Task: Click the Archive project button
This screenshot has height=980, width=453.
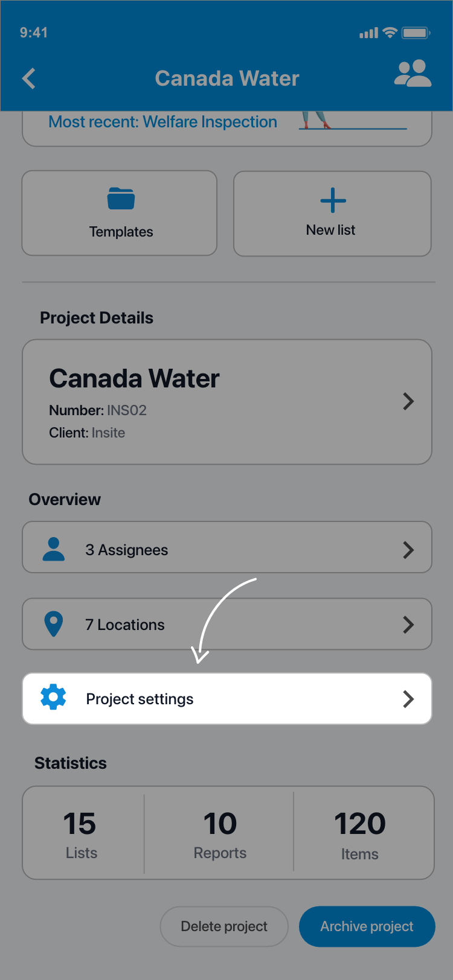Action: point(367,926)
